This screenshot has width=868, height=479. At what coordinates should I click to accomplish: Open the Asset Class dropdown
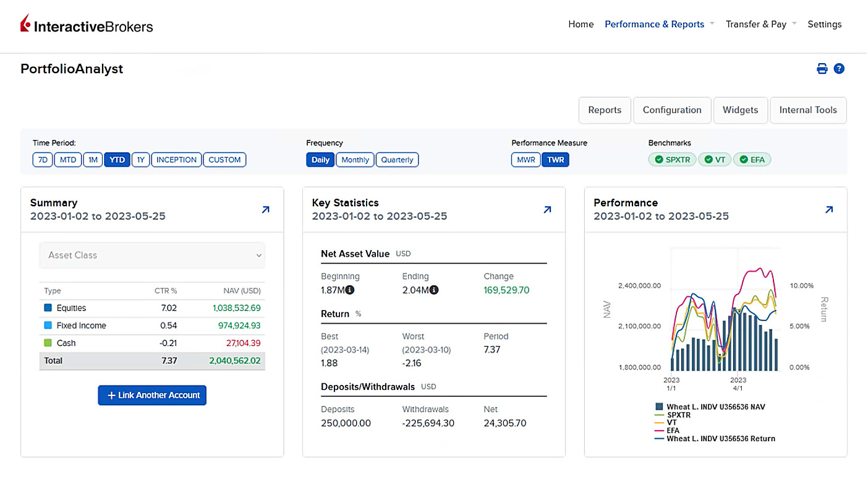click(x=152, y=255)
